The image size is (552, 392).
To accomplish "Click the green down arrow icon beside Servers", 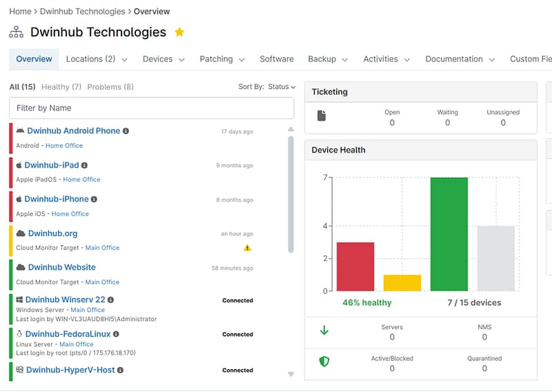I will pyautogui.click(x=324, y=331).
